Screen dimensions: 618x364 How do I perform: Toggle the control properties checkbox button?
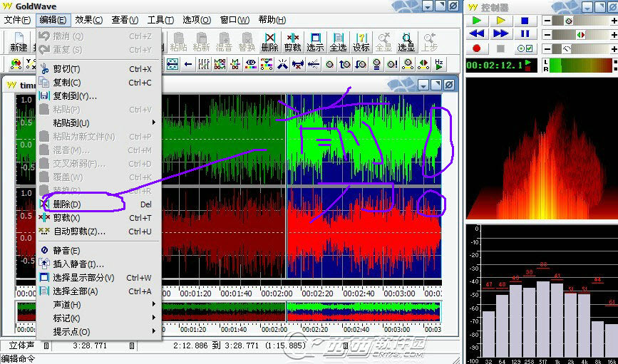[525, 48]
